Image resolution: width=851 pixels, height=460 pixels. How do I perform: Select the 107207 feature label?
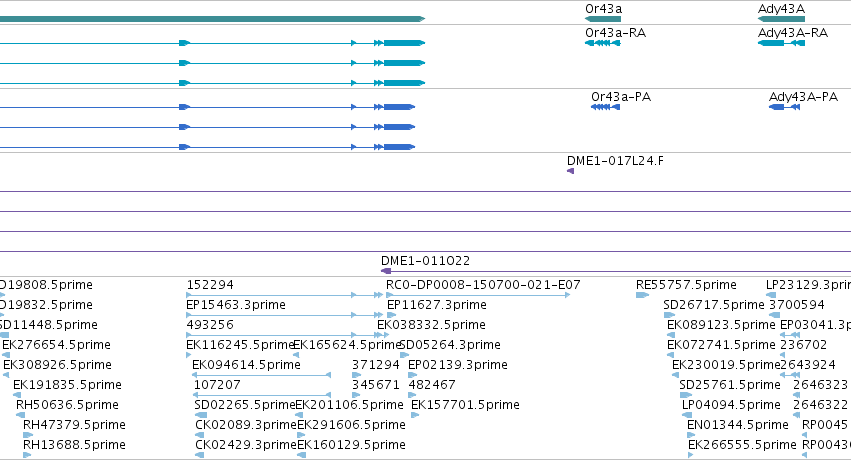(x=217, y=385)
